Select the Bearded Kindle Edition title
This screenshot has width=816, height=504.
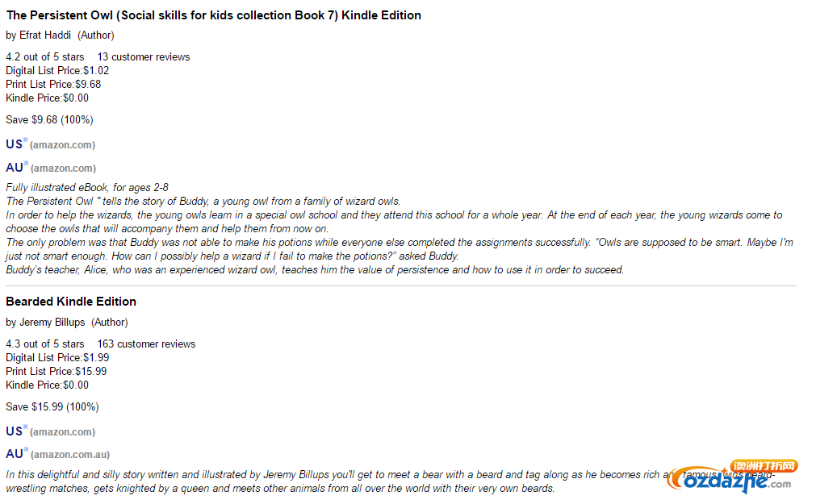71,302
